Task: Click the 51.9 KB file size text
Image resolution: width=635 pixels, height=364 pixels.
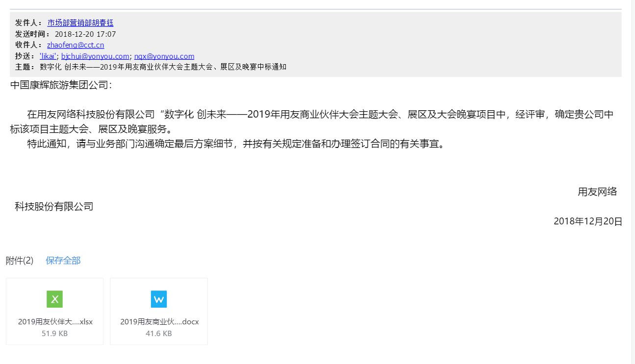Action: tap(54, 334)
